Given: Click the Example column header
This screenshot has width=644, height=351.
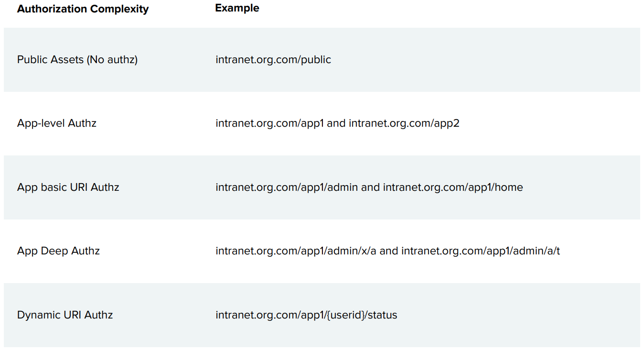Looking at the screenshot, I should (237, 8).
